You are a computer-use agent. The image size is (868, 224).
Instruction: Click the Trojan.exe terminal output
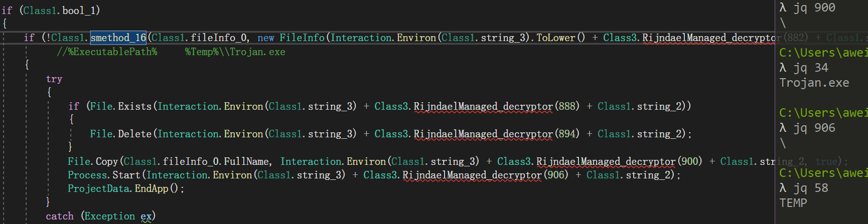point(814,83)
